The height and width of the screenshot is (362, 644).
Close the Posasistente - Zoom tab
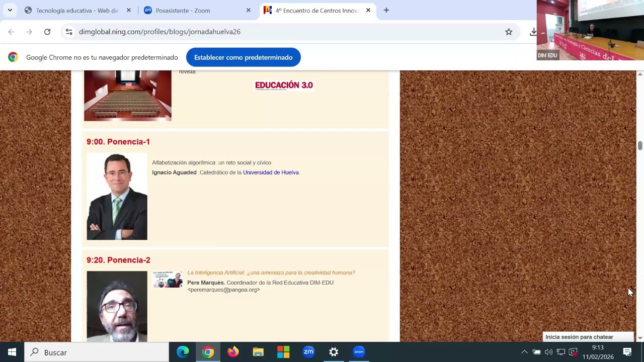(249, 10)
